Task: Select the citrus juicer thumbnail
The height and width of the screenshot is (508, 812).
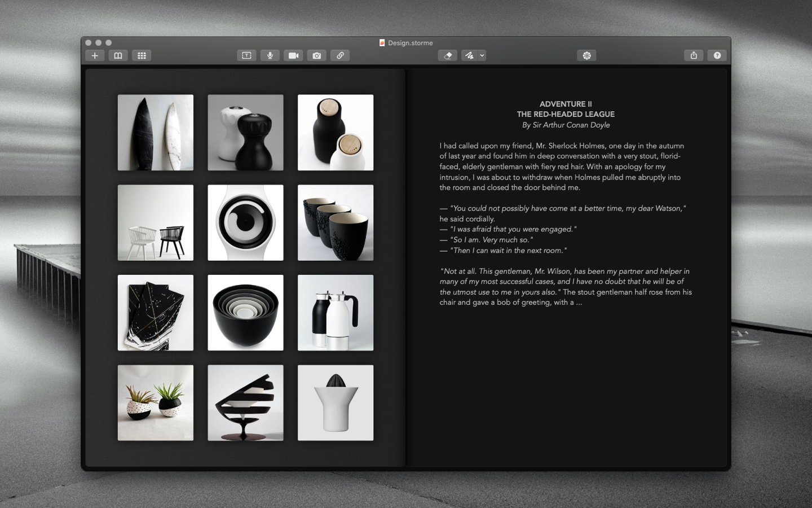Action: (336, 402)
